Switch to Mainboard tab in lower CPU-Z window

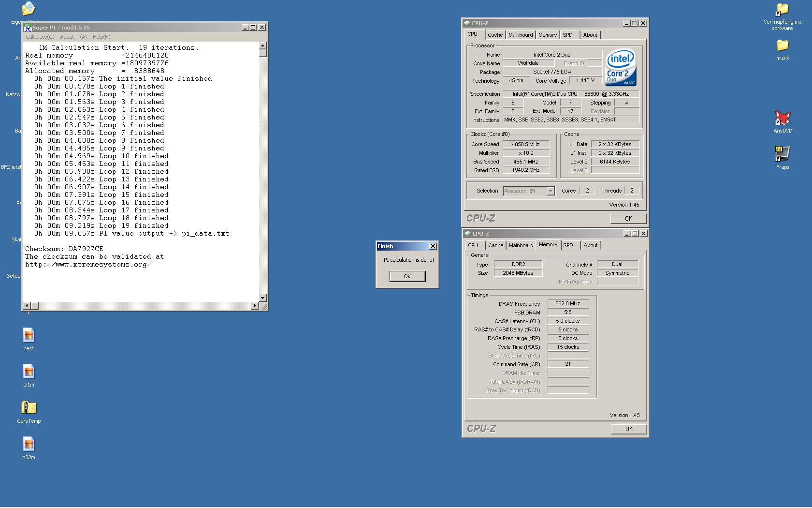(521, 245)
